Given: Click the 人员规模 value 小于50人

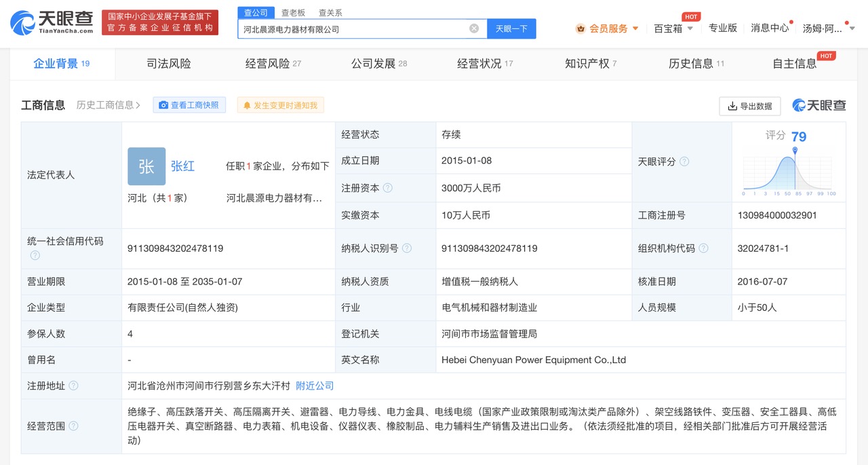Looking at the screenshot, I should tap(757, 308).
